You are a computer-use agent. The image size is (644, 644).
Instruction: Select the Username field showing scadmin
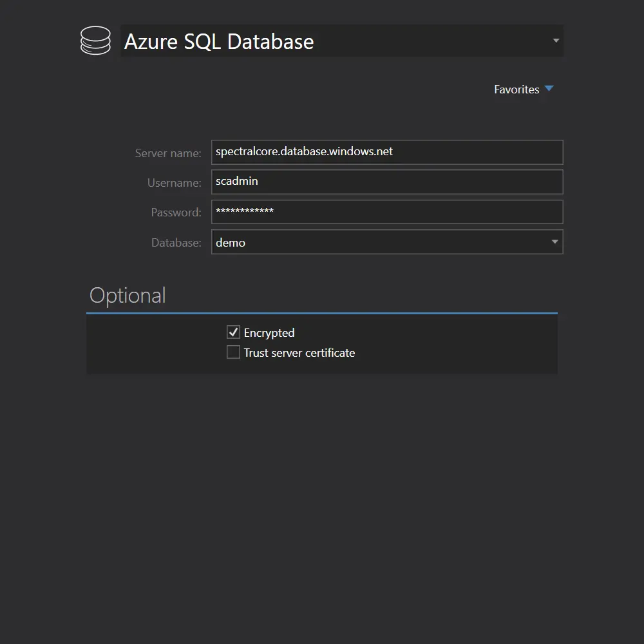[x=386, y=182]
